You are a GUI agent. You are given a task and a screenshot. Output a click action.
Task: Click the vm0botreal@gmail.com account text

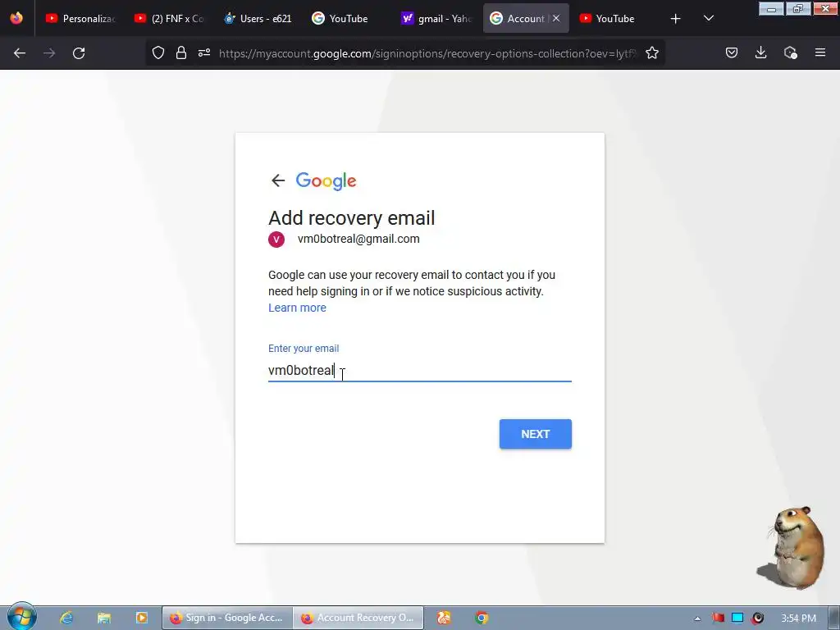(358, 239)
